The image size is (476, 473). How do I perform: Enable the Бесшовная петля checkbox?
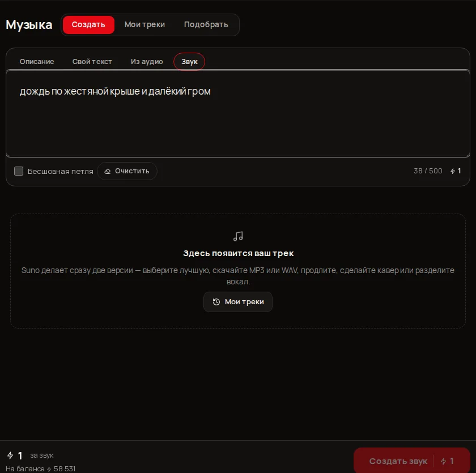pos(19,171)
